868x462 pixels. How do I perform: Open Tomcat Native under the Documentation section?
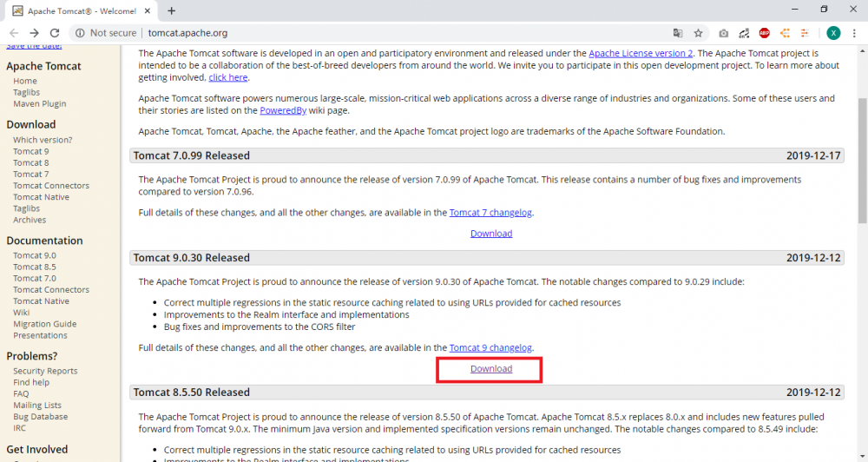point(41,301)
